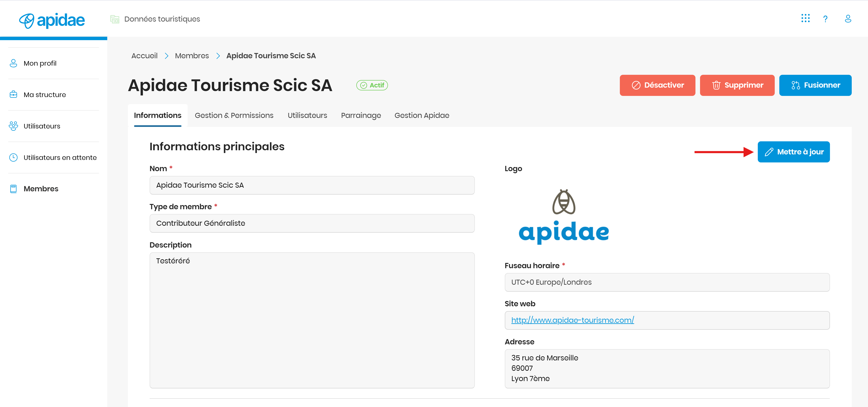Go to Accueil breadcrumb
This screenshot has width=868, height=407.
(x=145, y=56)
